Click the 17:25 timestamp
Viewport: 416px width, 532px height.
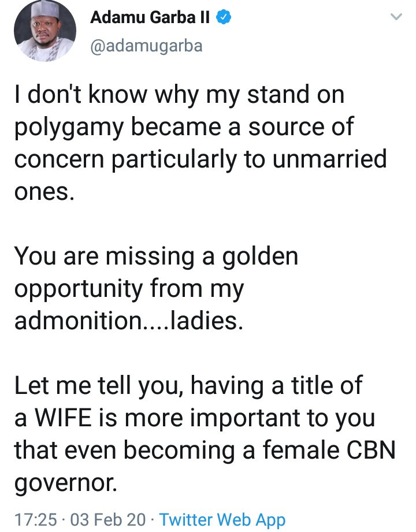pos(35,519)
